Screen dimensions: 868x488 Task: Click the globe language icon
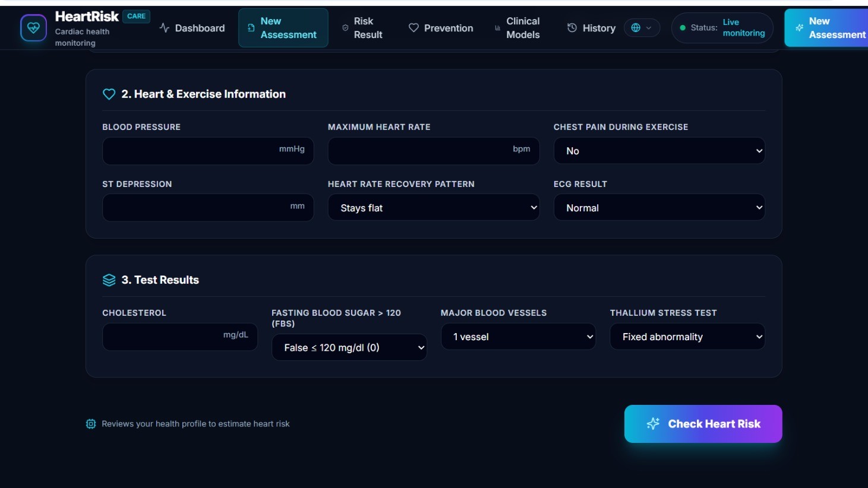coord(636,28)
